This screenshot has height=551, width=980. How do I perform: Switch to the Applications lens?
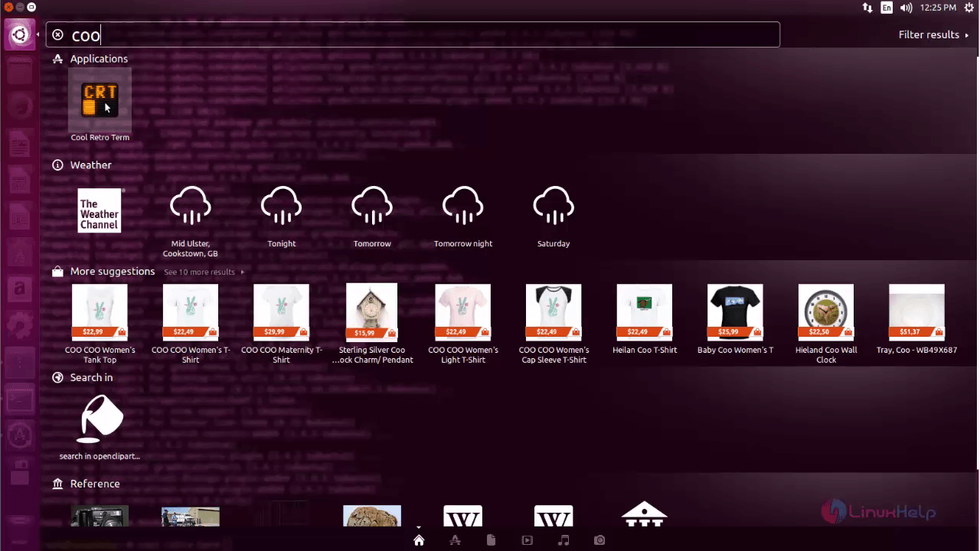[455, 540]
